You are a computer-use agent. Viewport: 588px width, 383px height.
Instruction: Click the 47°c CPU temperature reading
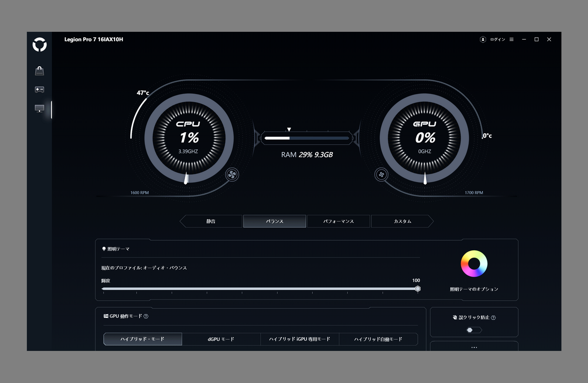pos(143,93)
